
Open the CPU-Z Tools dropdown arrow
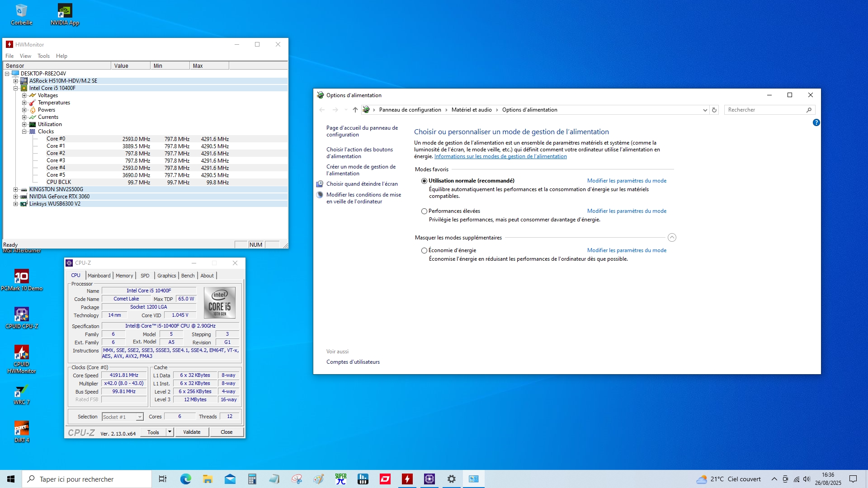pos(170,432)
